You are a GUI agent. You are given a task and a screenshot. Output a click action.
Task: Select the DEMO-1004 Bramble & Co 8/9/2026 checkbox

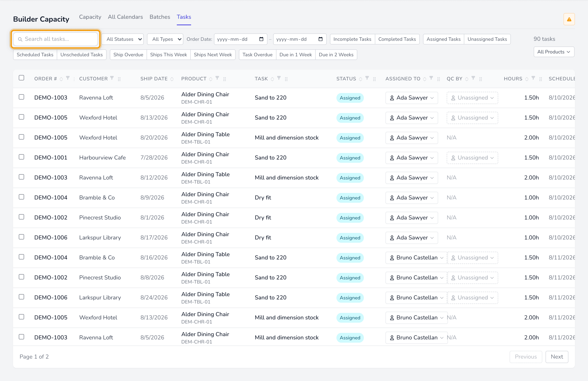click(x=21, y=197)
